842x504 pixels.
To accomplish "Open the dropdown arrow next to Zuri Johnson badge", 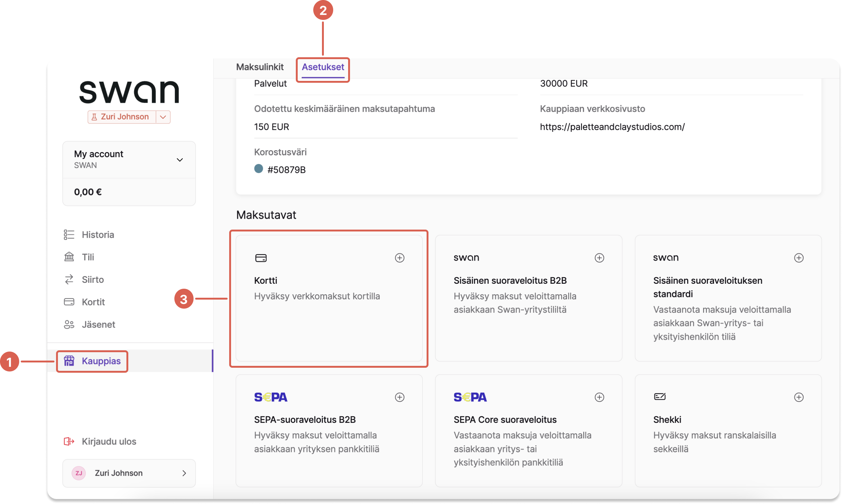I will tap(163, 117).
